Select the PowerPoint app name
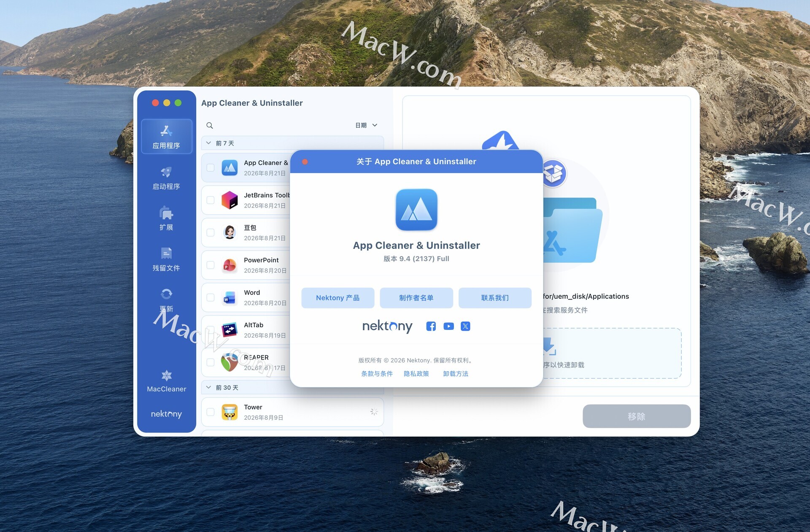 point(261,260)
